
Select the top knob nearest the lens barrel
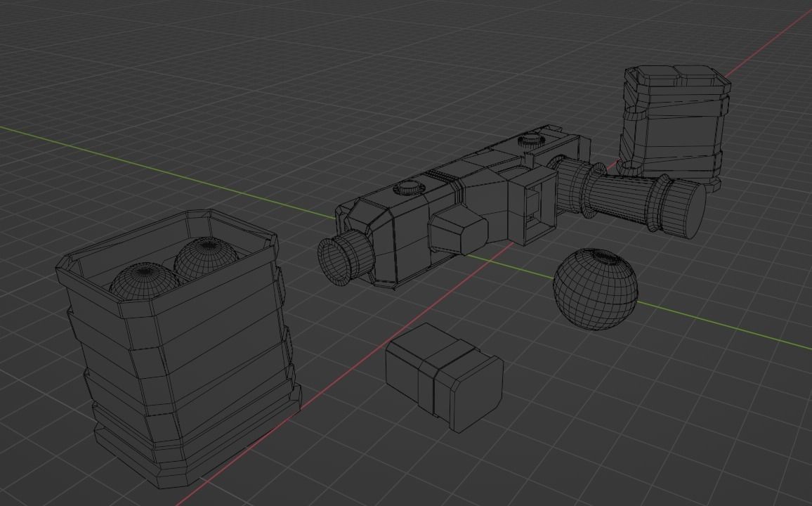[408, 187]
